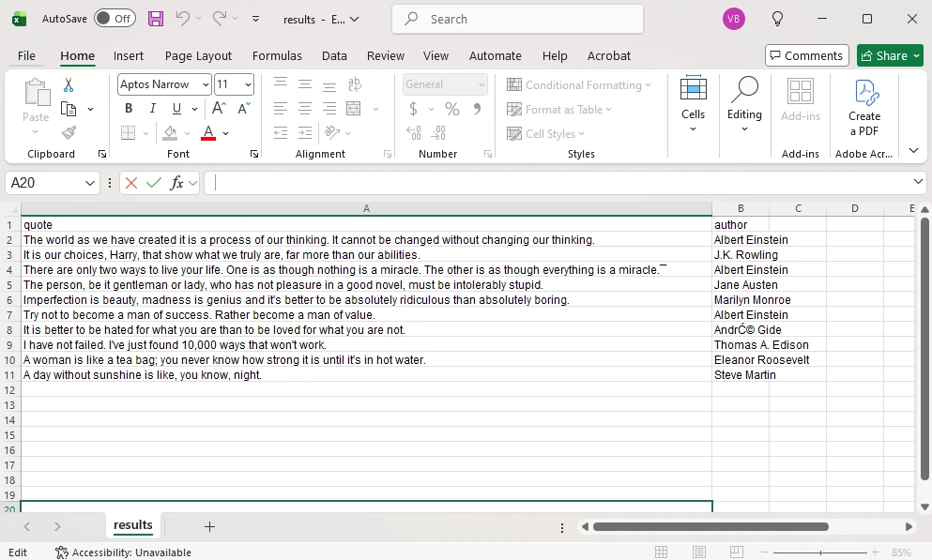
Task: Open the Editing magnifier group
Action: coord(744,105)
